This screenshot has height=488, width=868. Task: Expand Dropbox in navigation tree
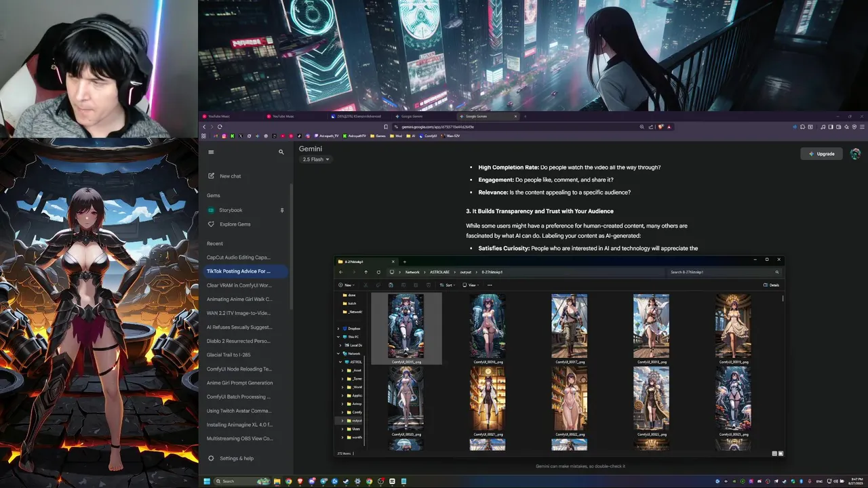(x=338, y=329)
